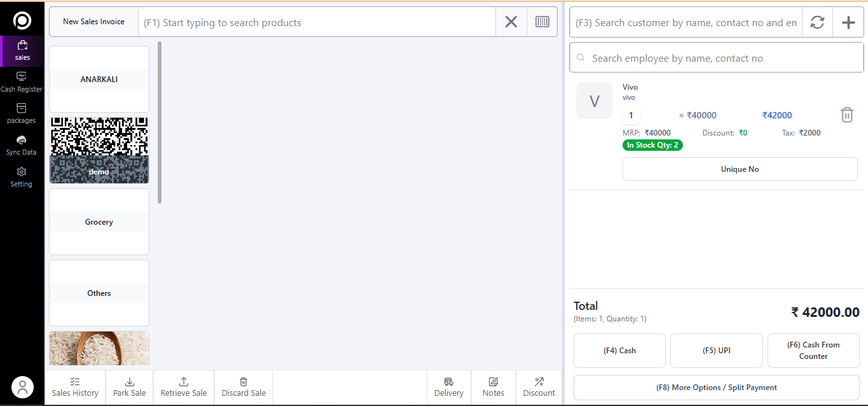Clear the product search with X icon
Viewport: 868px width, 406px height.
(x=511, y=22)
